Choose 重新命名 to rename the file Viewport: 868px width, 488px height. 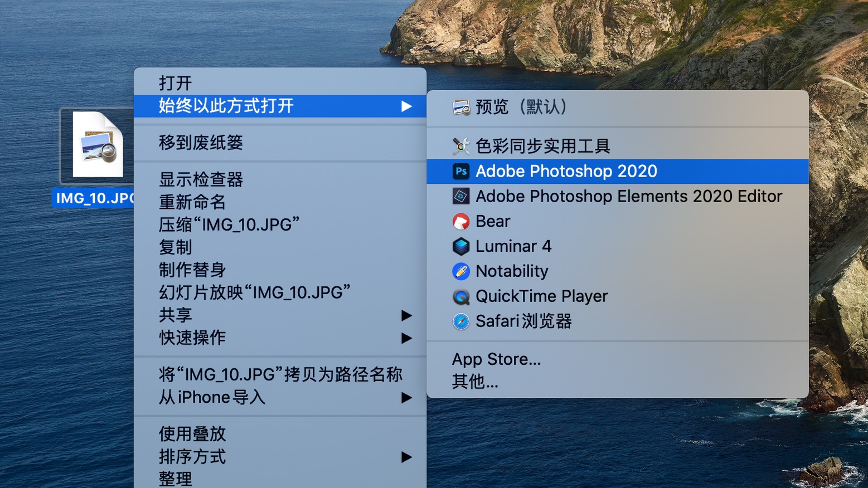coord(280,202)
